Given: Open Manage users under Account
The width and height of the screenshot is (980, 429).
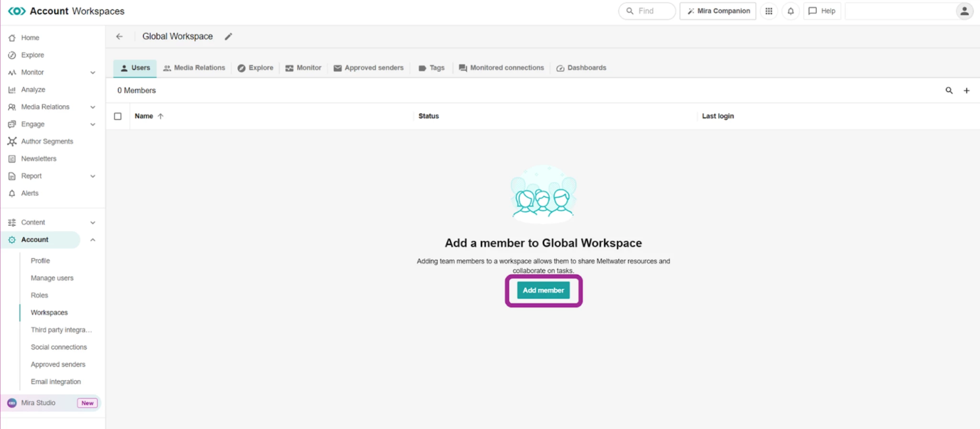Looking at the screenshot, I should click(x=52, y=278).
